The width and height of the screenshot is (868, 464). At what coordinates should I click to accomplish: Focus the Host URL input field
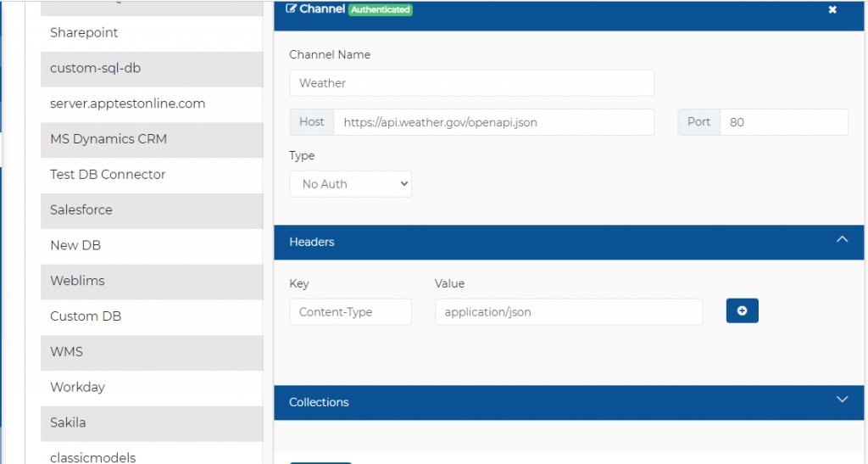[x=493, y=122]
